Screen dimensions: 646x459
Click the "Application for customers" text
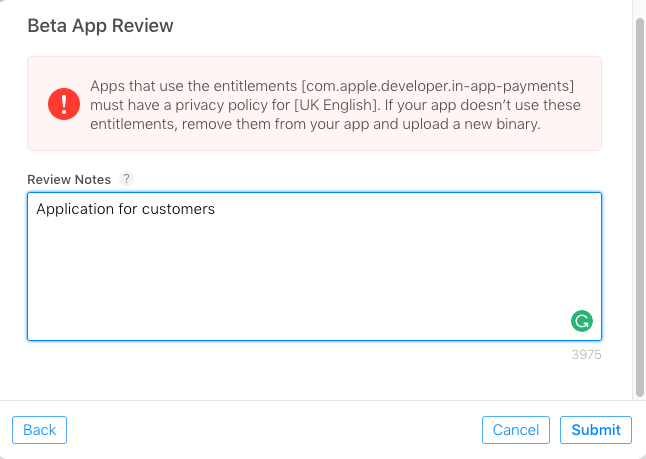[125, 209]
